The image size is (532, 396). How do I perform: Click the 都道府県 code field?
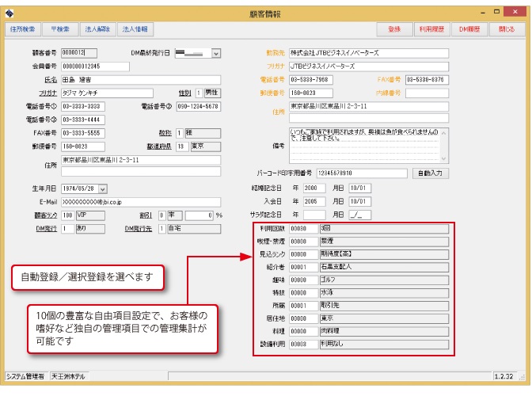[x=182, y=147]
